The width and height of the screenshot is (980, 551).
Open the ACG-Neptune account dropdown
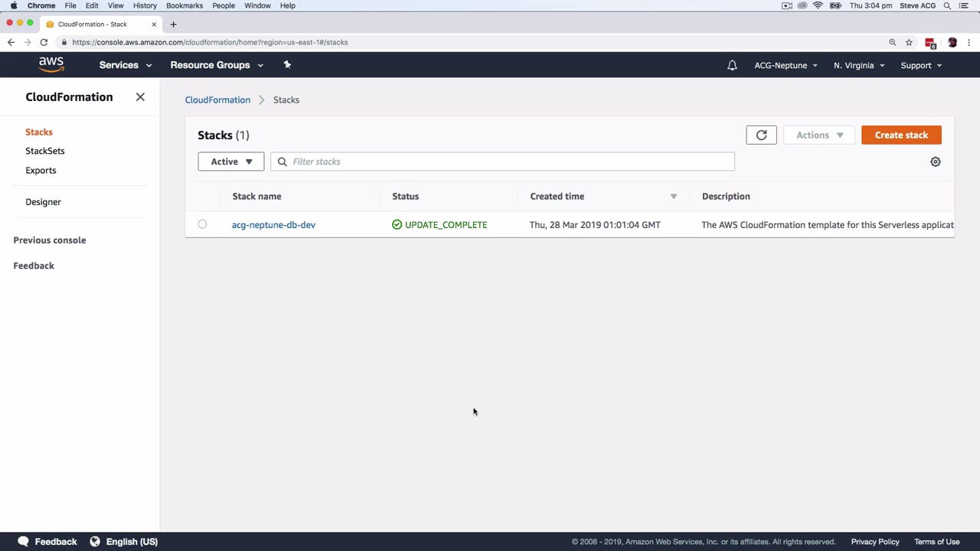point(786,66)
